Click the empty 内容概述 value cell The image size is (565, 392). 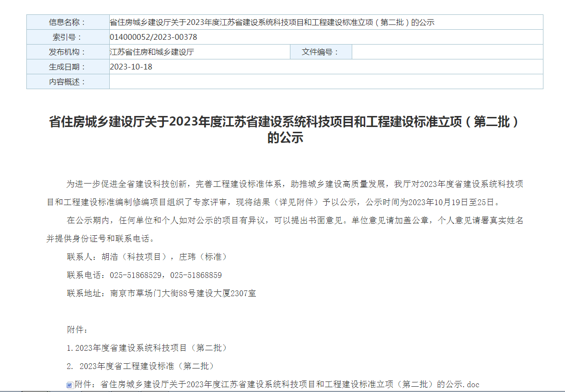326,81
